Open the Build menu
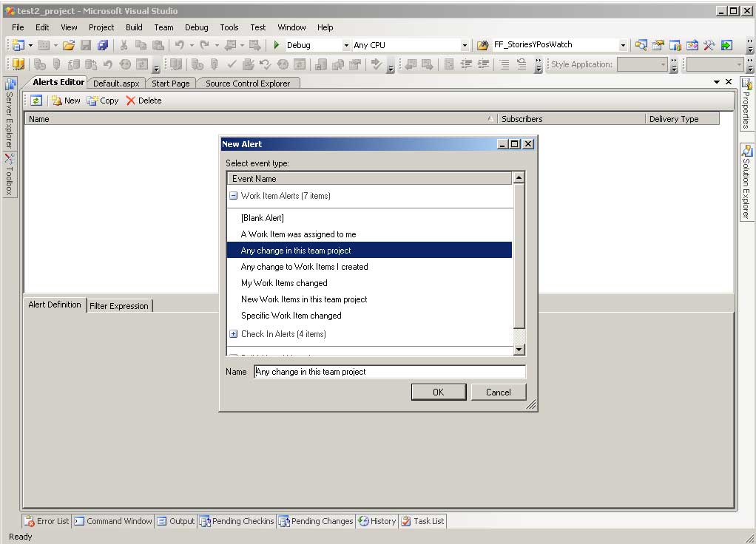 coord(134,27)
